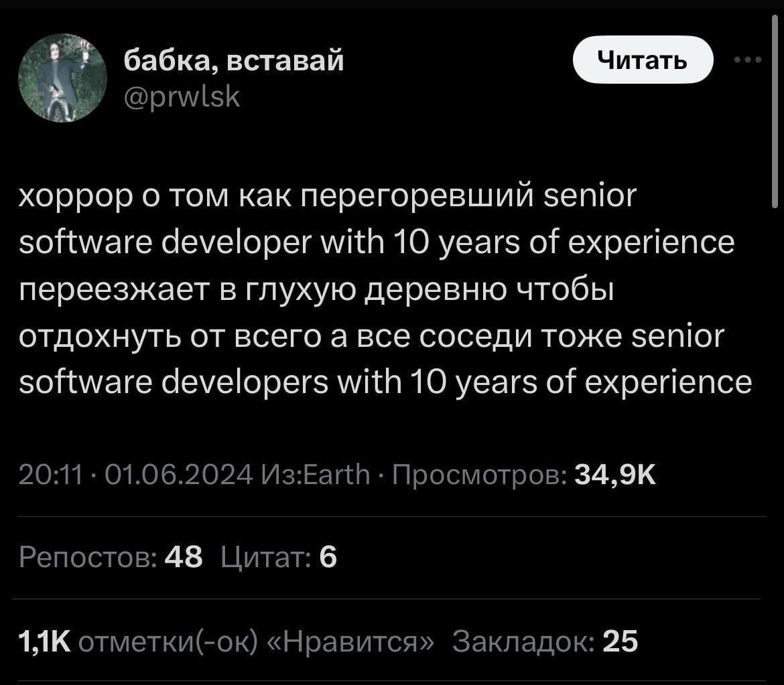Open the бабка, вставай profile name
The width and height of the screenshot is (784, 685).
click(x=234, y=61)
